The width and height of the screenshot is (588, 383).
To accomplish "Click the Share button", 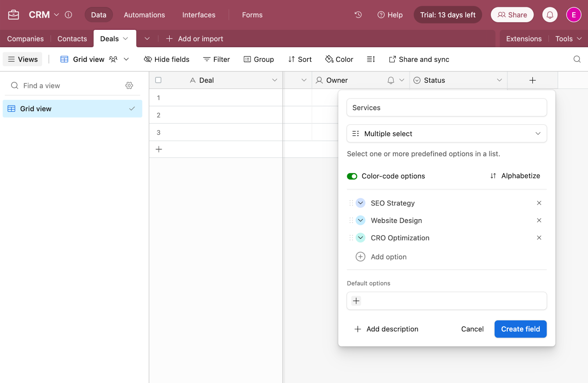I will (512, 15).
